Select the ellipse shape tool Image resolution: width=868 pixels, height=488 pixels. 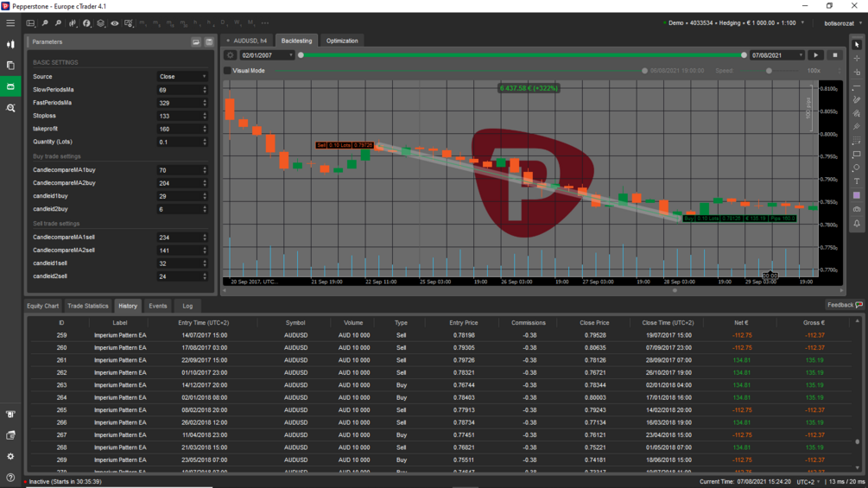click(857, 168)
